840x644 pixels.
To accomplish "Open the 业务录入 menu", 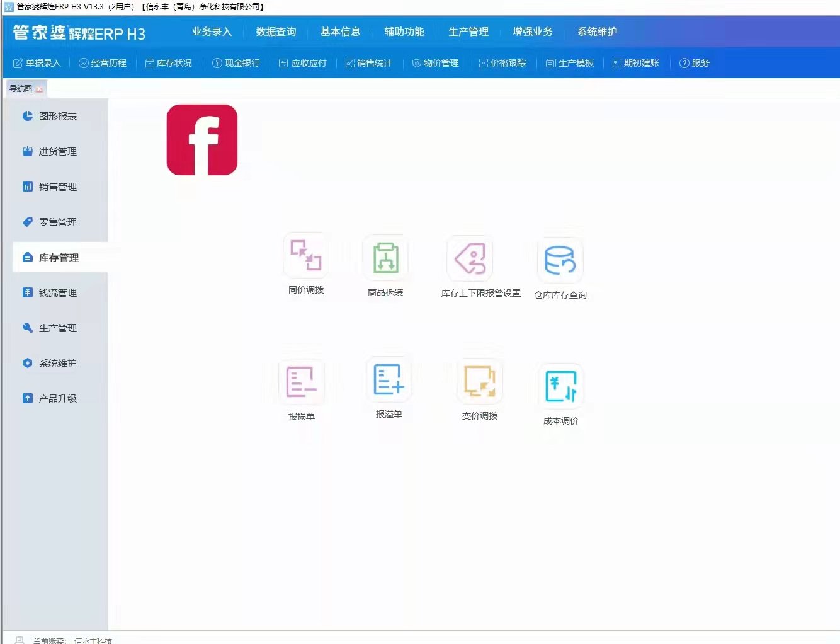I will coord(212,32).
